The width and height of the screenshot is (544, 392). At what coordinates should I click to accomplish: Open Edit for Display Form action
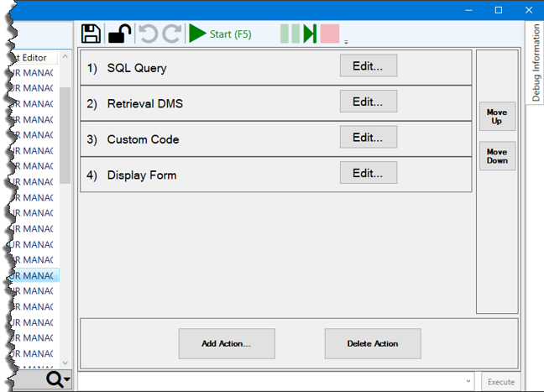(368, 174)
